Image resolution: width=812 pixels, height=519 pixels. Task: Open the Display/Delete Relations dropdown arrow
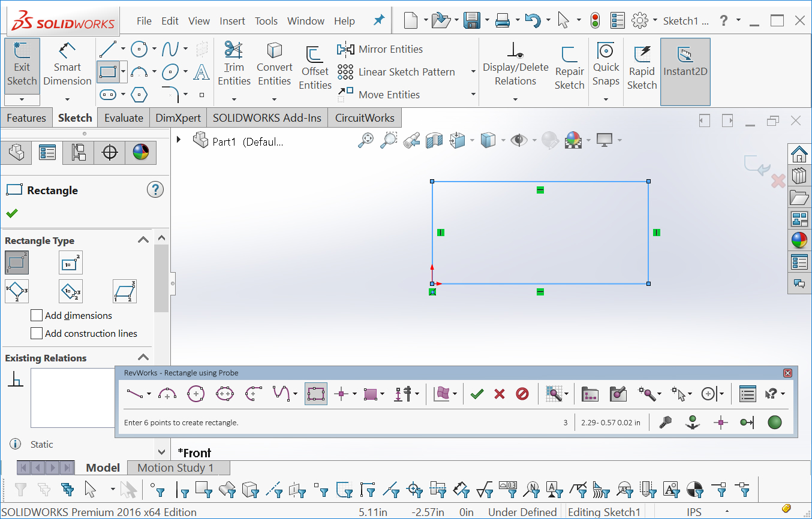pyautogui.click(x=515, y=98)
